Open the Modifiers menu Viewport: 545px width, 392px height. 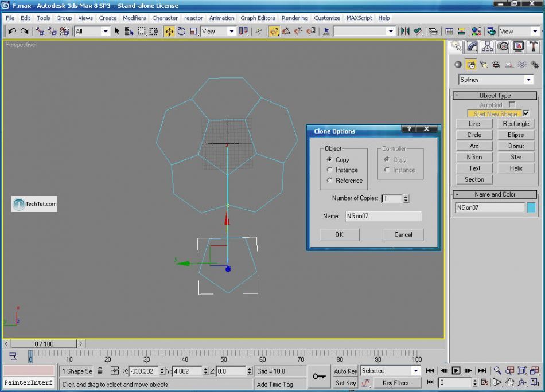[134, 18]
